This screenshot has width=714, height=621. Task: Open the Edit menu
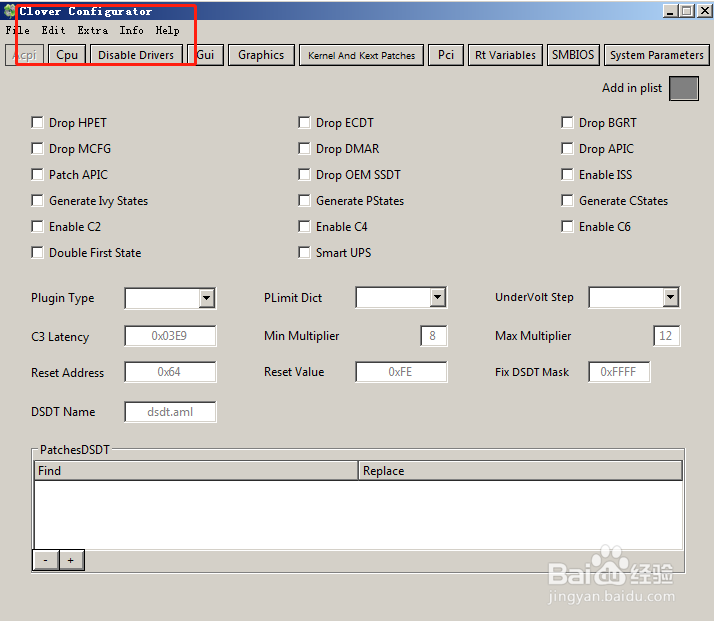point(53,31)
